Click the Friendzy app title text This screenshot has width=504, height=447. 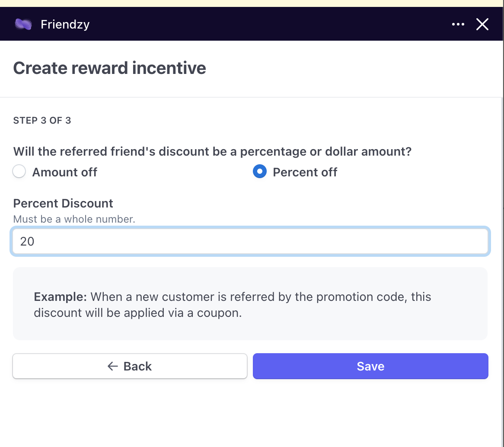[65, 24]
